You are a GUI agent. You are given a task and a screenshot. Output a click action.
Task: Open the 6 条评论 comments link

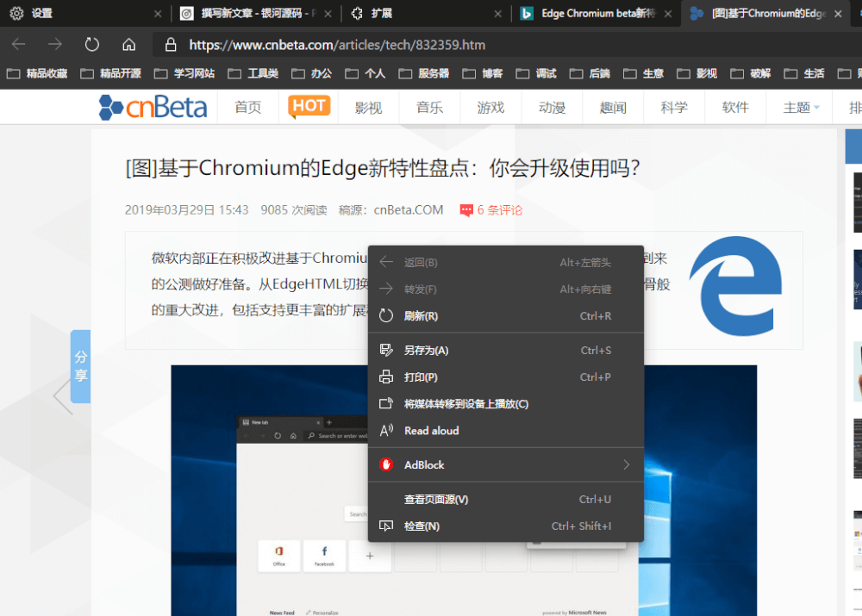click(499, 210)
